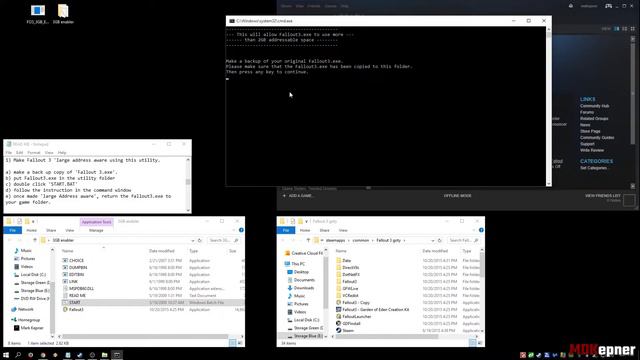Open the 3GB enabler folder on desktop
Screen dimensions: 640x360
pos(63,13)
